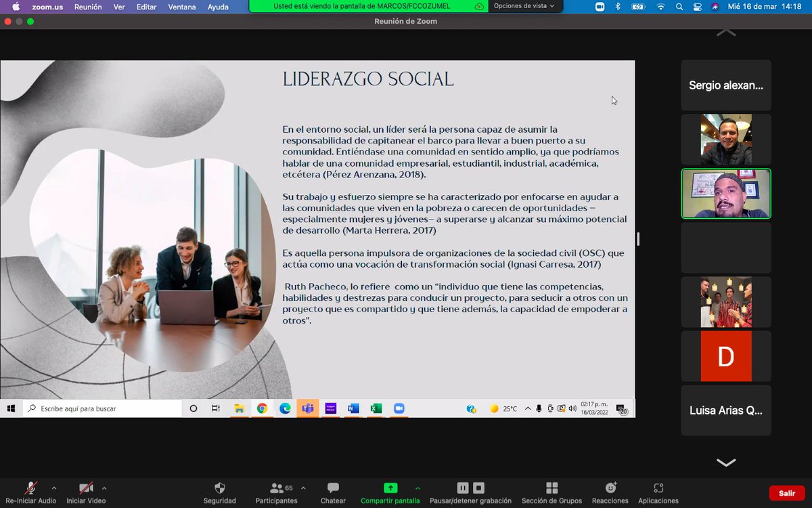812x508 pixels.
Task: Open the Editar menu
Action: (146, 7)
